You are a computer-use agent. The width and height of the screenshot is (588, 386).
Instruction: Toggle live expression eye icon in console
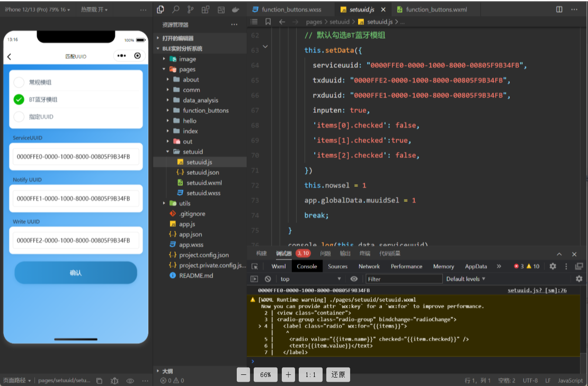(x=354, y=279)
